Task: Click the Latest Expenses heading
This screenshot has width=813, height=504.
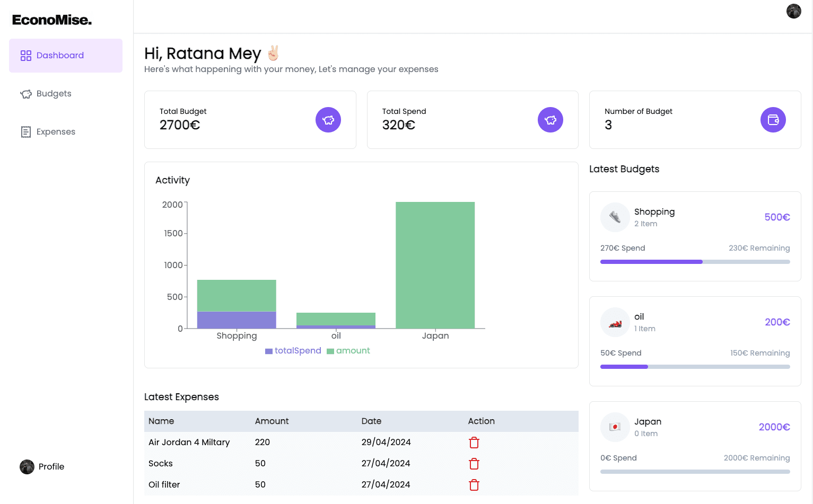Action: 181,397
